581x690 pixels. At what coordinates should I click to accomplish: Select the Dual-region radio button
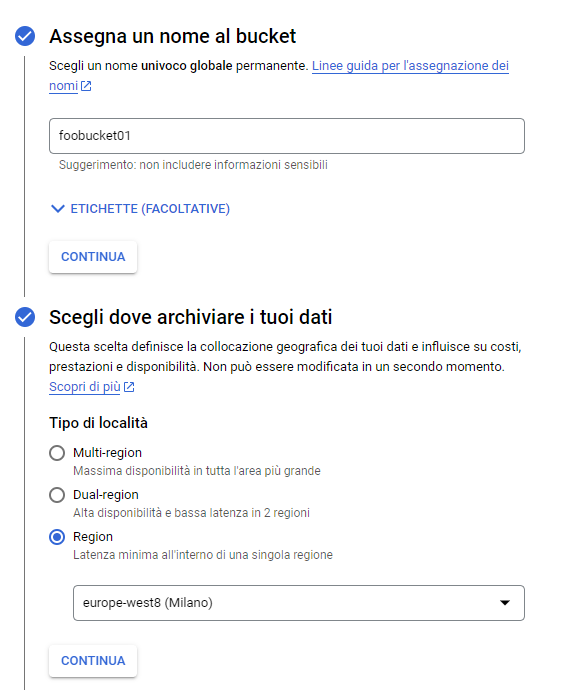(57, 495)
